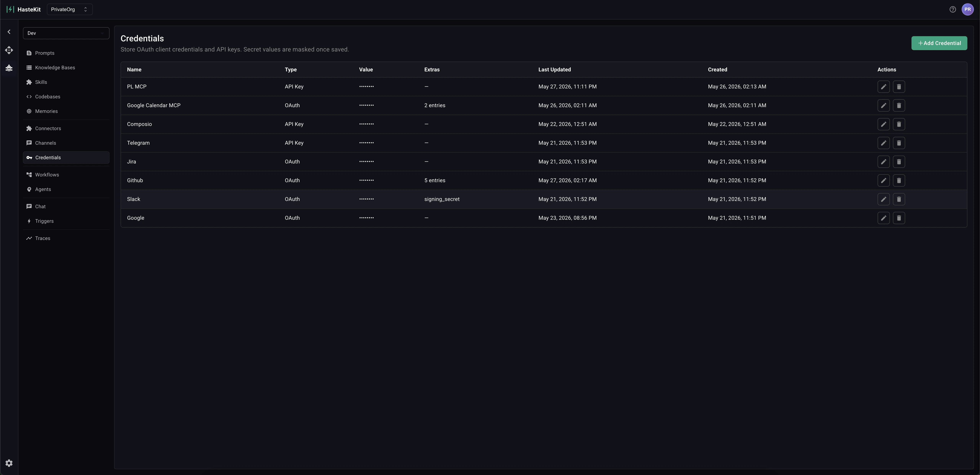Select Credentials in sidebar

(66, 158)
